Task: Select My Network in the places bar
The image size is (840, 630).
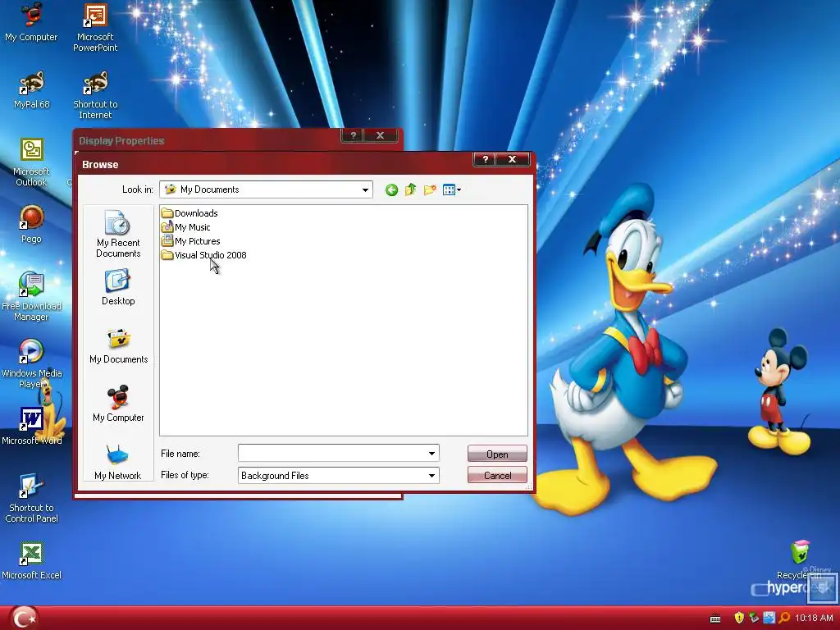Action: click(118, 462)
